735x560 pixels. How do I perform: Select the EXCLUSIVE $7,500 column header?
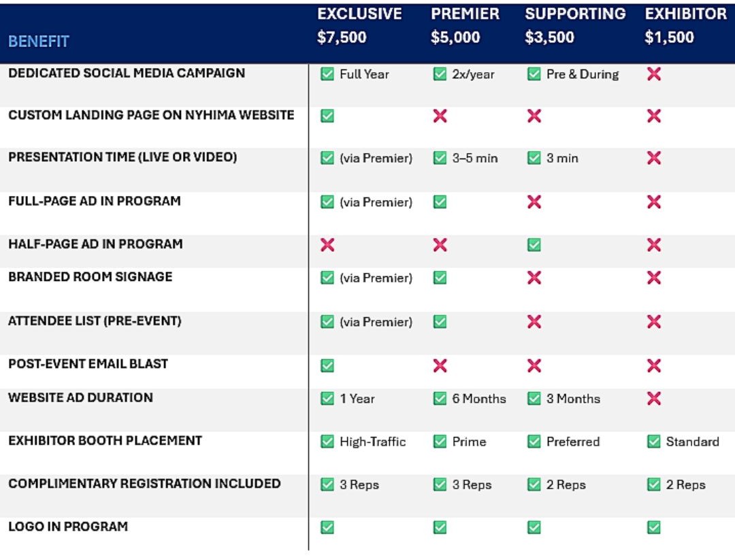tap(359, 26)
